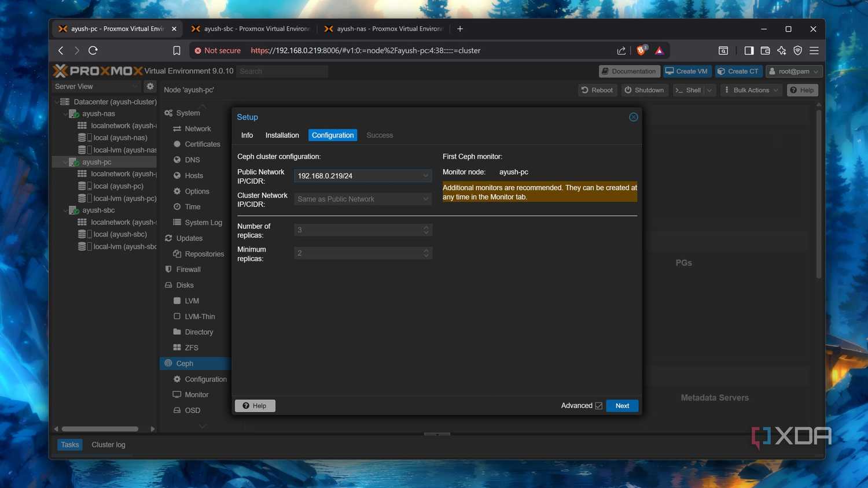Open the Brave wallet icon
This screenshot has height=488, width=868.
765,50
